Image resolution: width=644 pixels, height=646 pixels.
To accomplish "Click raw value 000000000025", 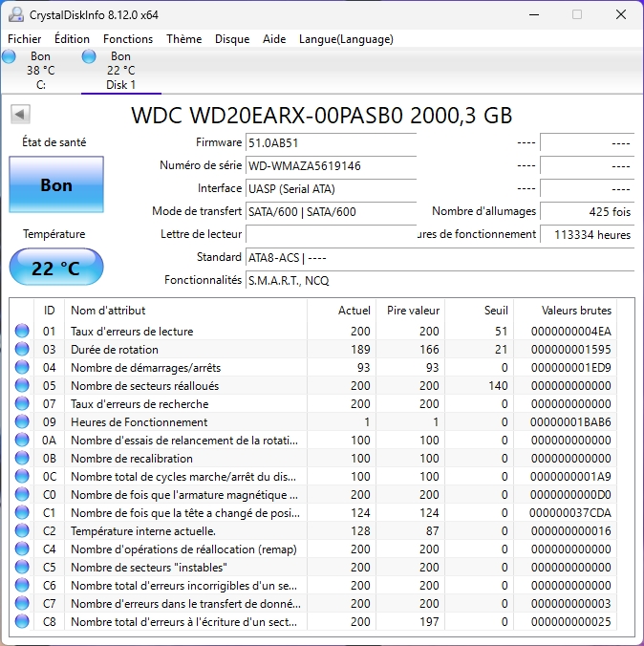I will 571,621.
